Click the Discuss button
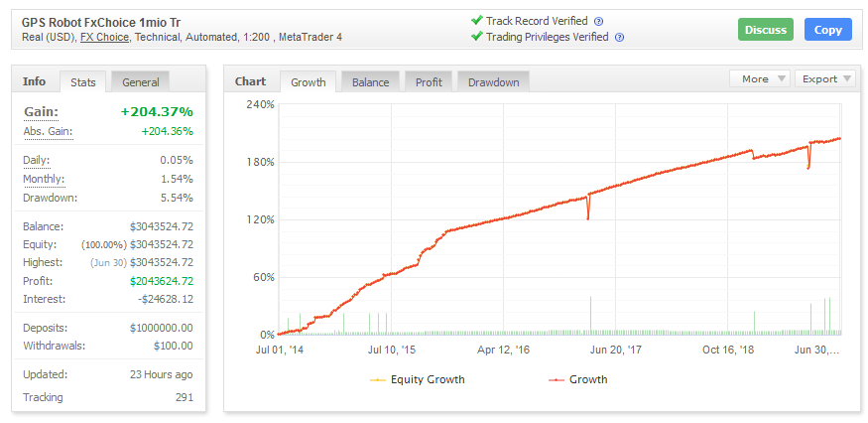Screen dimensions: 868x423 point(766,30)
